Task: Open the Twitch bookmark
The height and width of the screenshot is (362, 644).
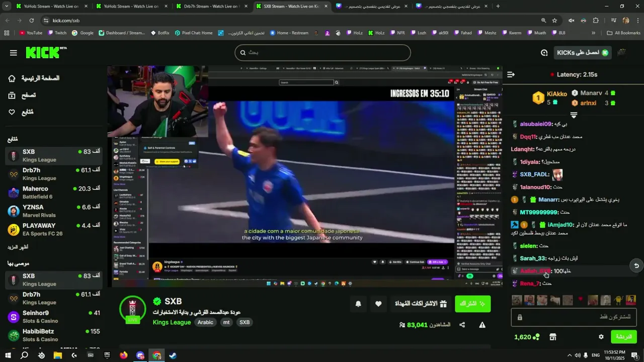Action: point(57,33)
